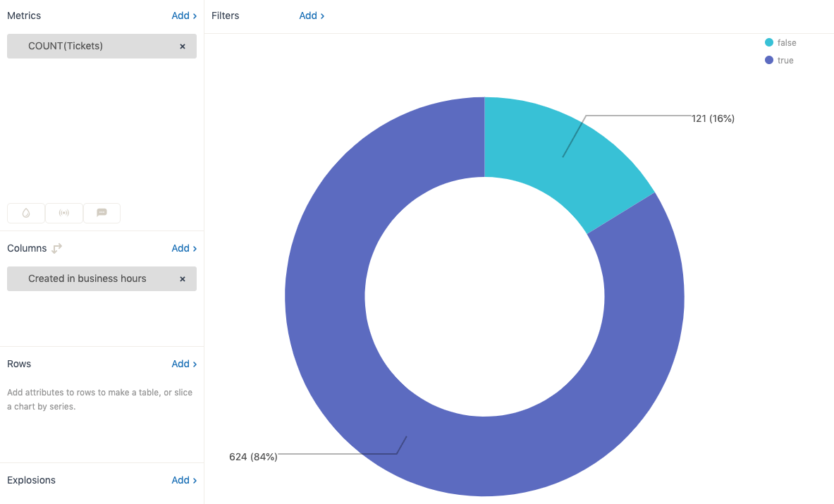Remove the COUNT(Tickets) metric
The width and height of the screenshot is (834, 504).
(x=182, y=45)
